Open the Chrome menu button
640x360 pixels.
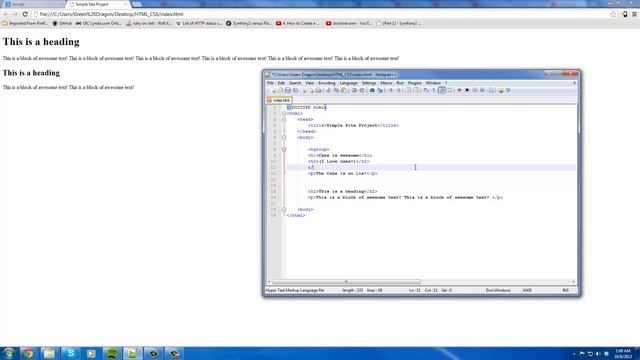634,14
